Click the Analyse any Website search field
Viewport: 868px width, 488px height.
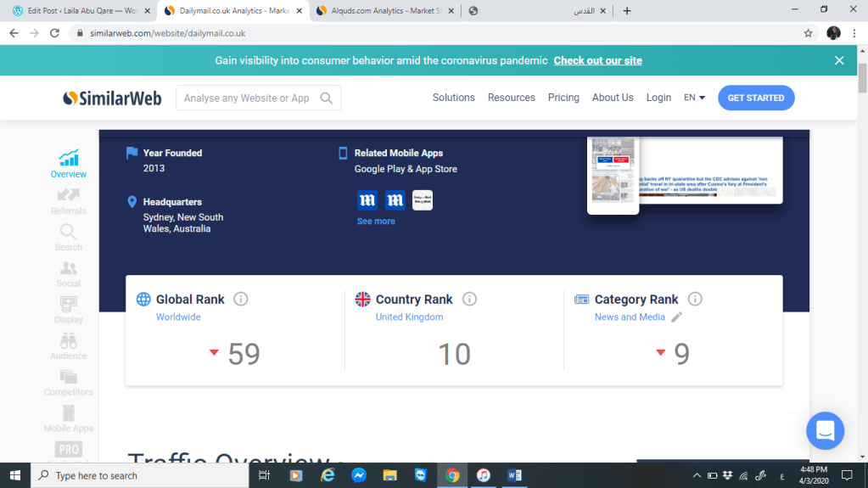click(x=248, y=98)
